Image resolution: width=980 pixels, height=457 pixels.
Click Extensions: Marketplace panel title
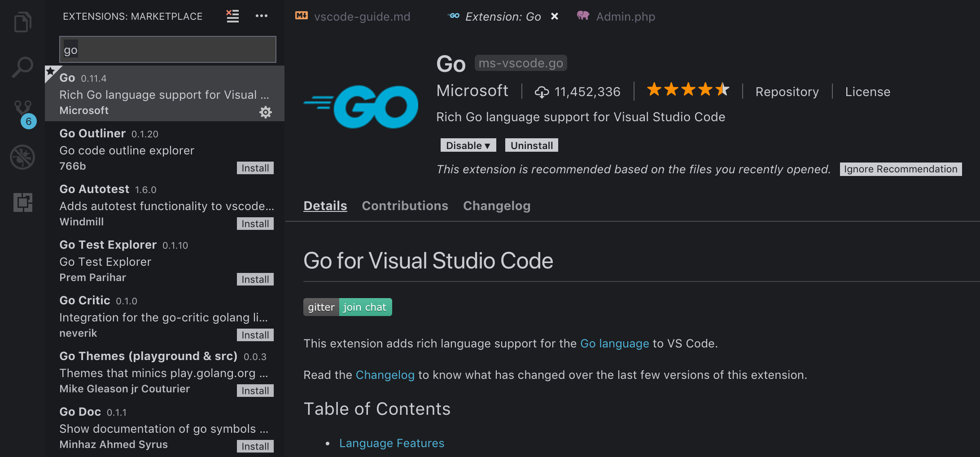pyautogui.click(x=132, y=17)
